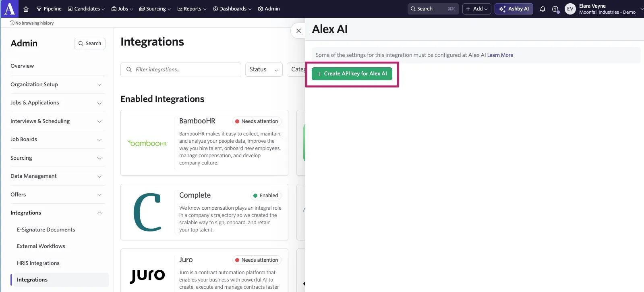Viewport: 644px width, 292px height.
Task: Open the Candidates dropdown menu
Action: (86, 9)
